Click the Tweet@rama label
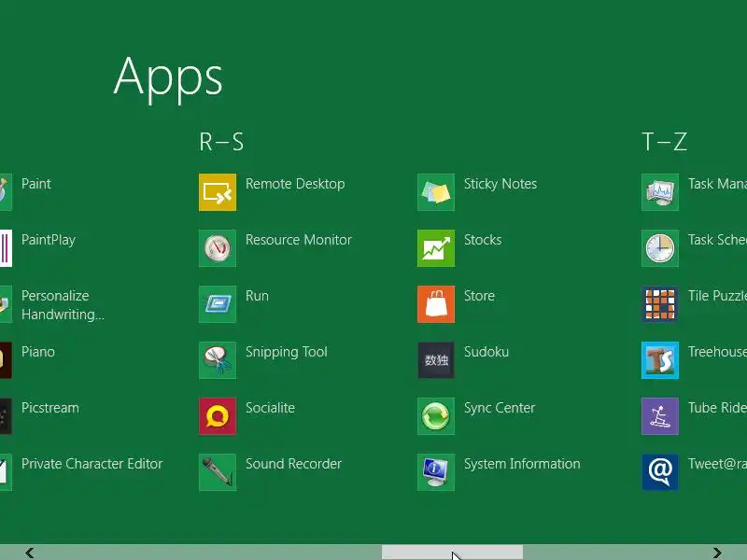 717,464
